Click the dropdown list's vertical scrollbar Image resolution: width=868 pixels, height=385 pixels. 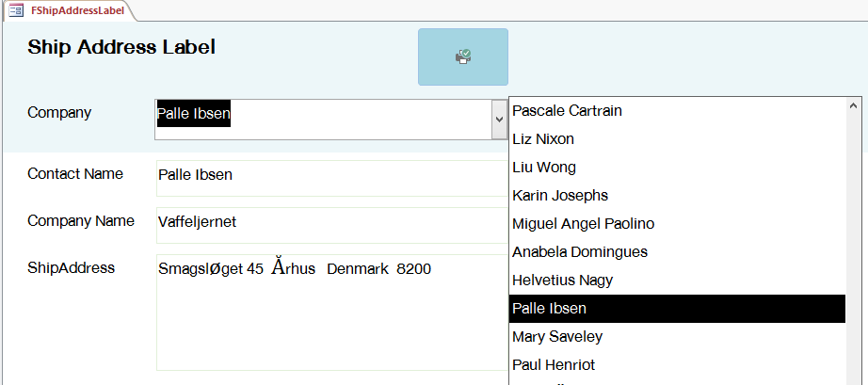(855, 235)
